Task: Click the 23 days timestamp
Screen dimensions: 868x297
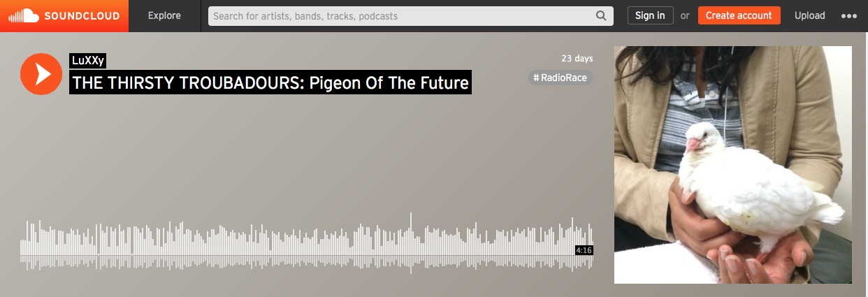Action: point(577,58)
